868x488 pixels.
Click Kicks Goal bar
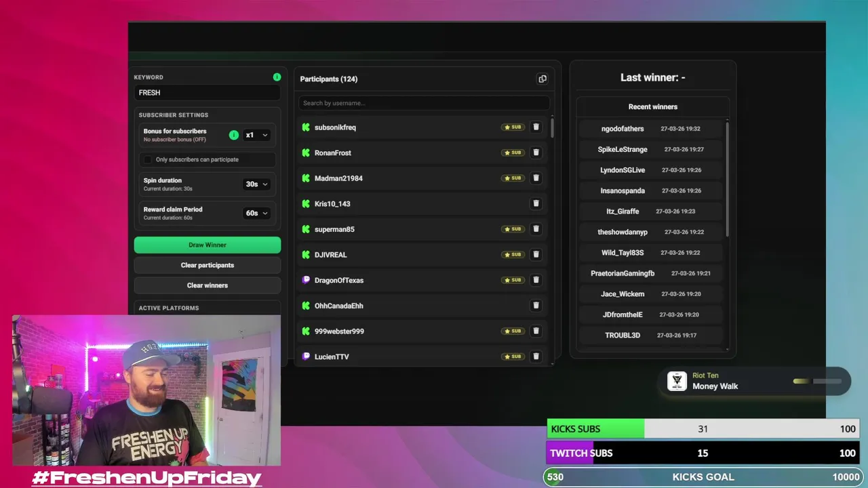[x=703, y=477]
